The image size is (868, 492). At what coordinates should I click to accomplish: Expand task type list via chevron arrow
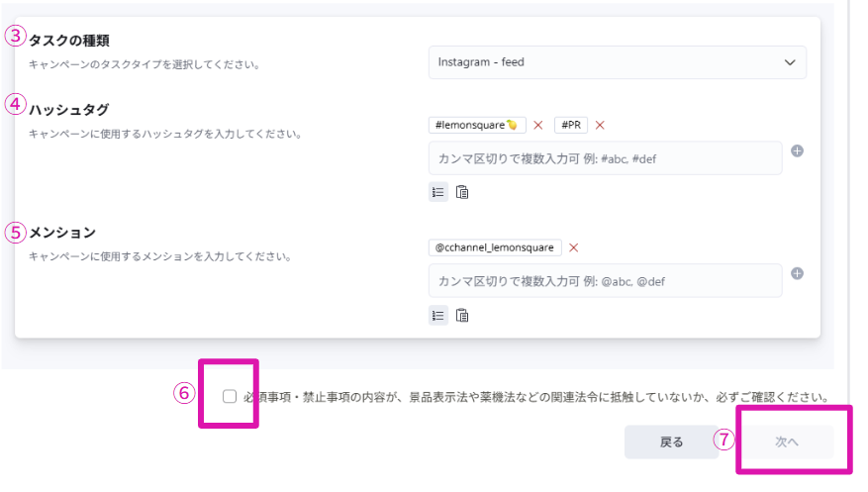click(790, 62)
